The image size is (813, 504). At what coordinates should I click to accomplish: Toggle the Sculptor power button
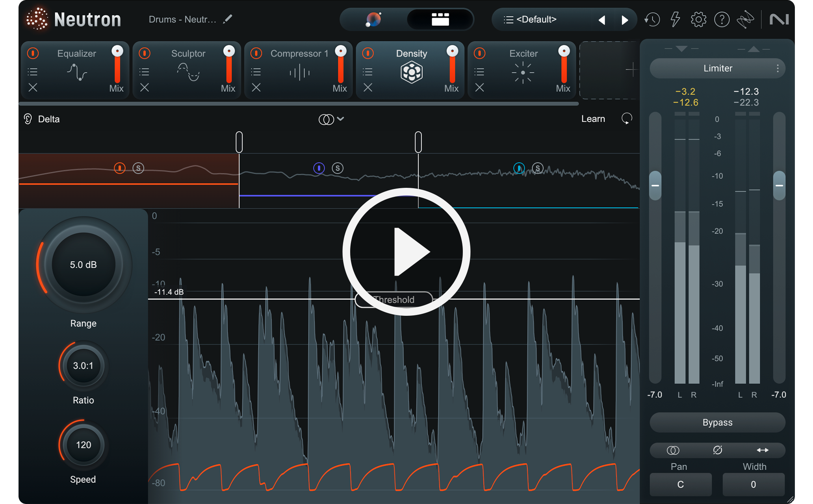click(x=145, y=53)
